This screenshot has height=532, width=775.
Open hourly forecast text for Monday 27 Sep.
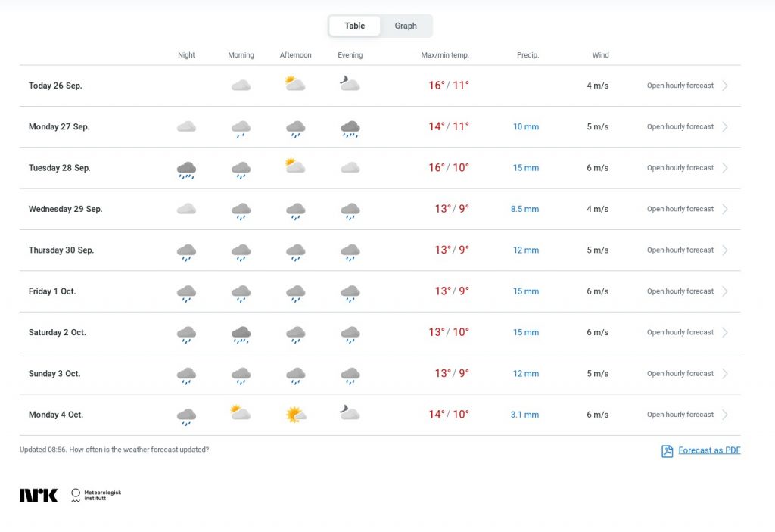pos(680,126)
